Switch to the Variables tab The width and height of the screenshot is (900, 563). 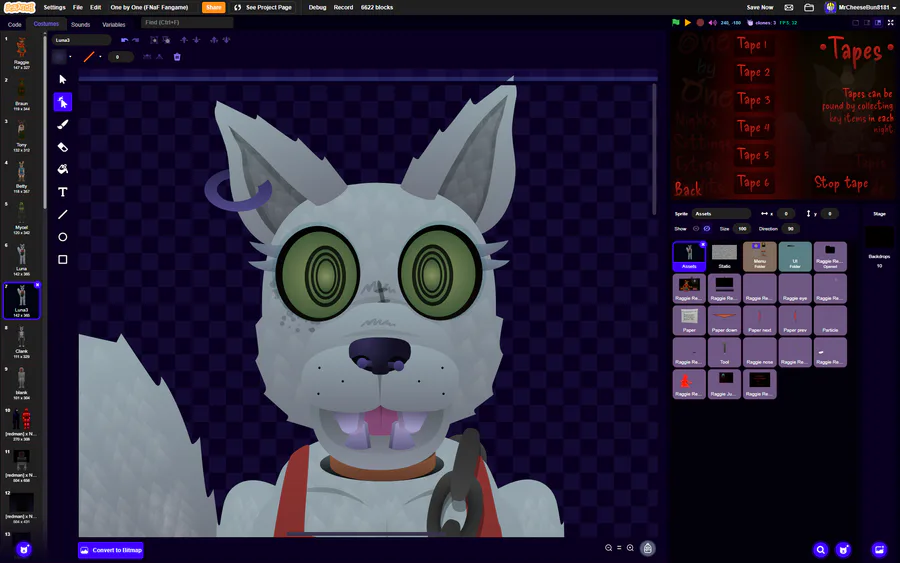click(x=114, y=24)
